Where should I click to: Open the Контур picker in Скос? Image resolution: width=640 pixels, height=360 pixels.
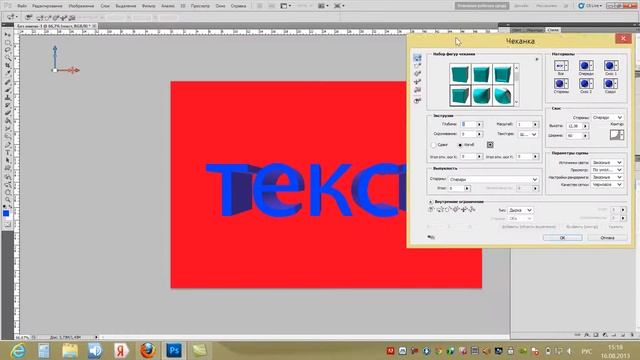[617, 135]
